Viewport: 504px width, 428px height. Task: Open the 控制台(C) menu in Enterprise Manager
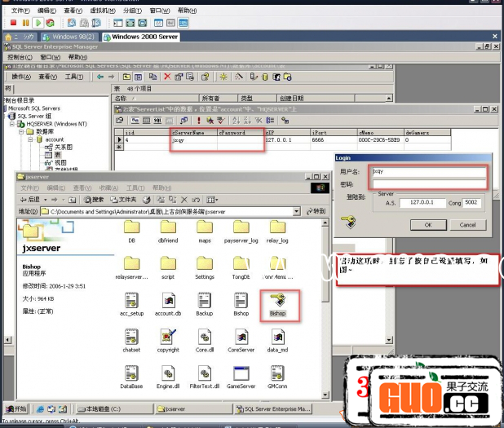pos(20,57)
